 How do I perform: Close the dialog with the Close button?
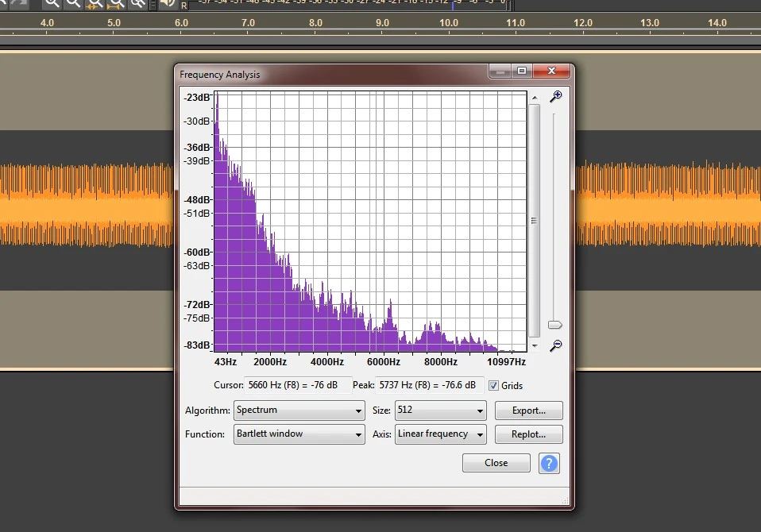pos(496,463)
